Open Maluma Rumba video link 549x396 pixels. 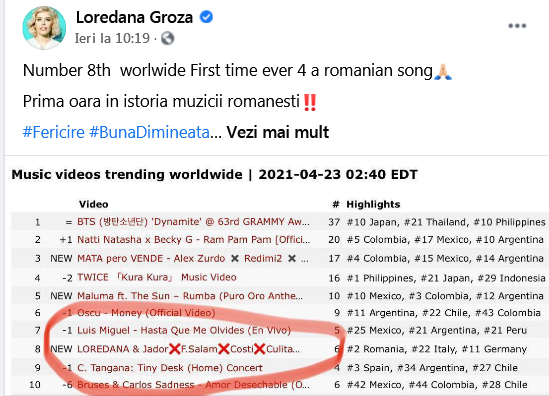[x=190, y=296]
